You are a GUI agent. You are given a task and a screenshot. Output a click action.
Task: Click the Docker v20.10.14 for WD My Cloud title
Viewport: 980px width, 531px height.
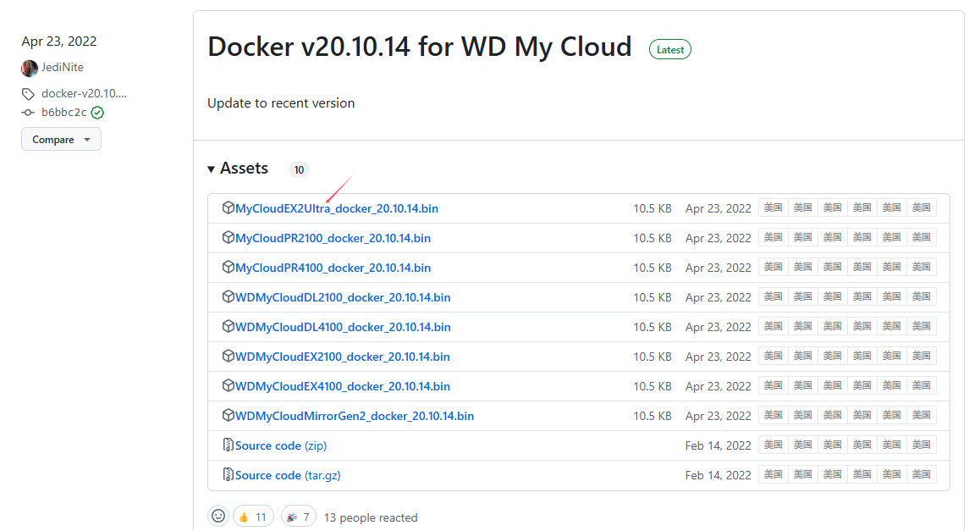pyautogui.click(x=420, y=47)
